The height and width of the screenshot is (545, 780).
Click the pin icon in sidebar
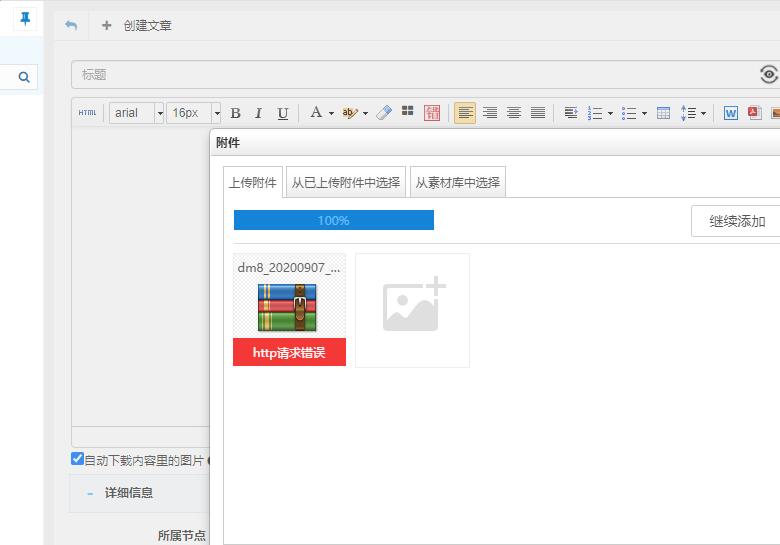(25, 19)
